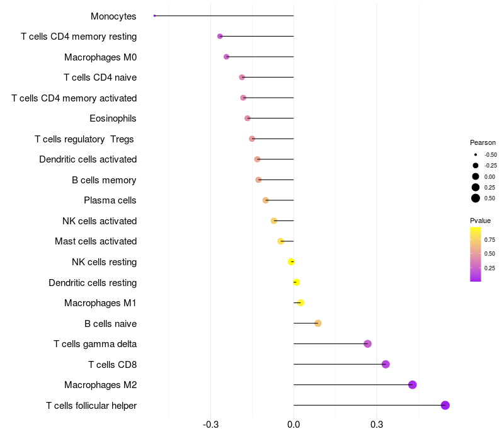The image size is (504, 441).
Task: Click the 'Mast cells activated' label
Action: point(96,241)
